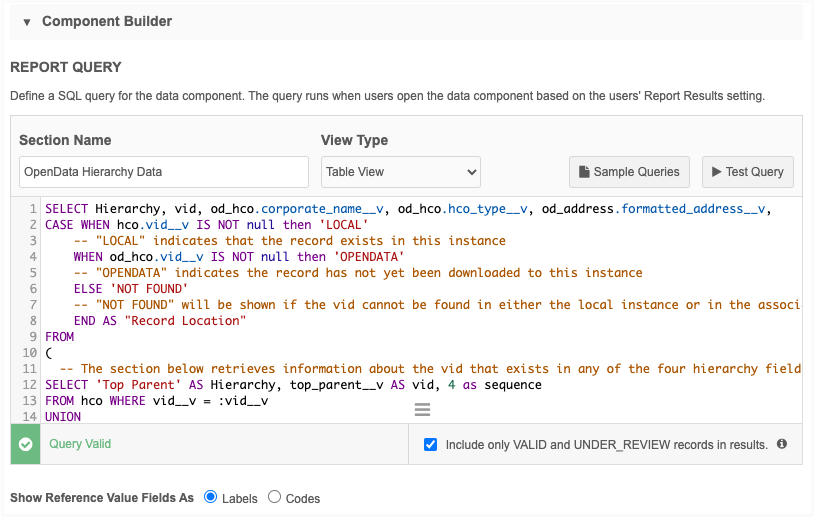Focus the Section Name text field
The width and height of the screenshot is (815, 518).
point(164,172)
